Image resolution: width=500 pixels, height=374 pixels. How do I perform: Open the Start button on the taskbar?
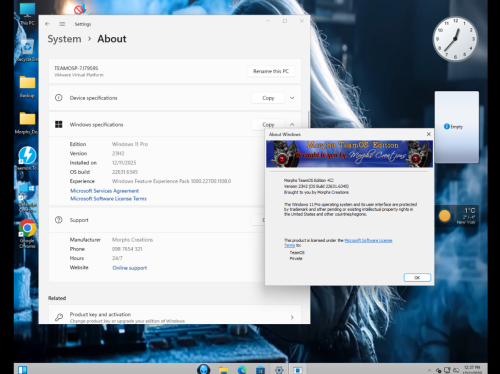click(23, 370)
